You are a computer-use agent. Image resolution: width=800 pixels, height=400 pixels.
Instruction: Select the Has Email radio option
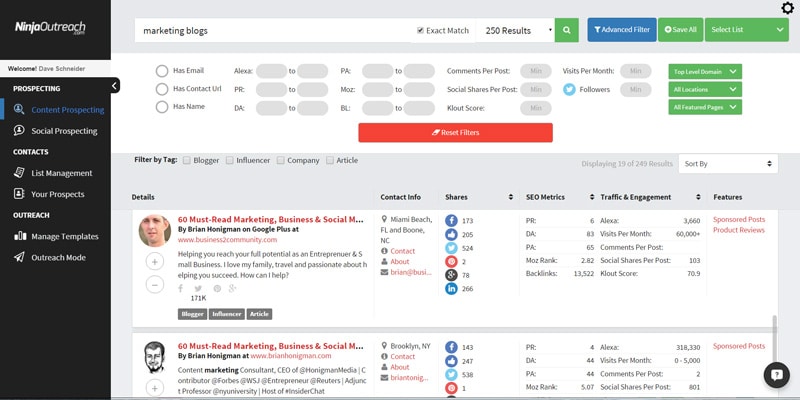[162, 71]
